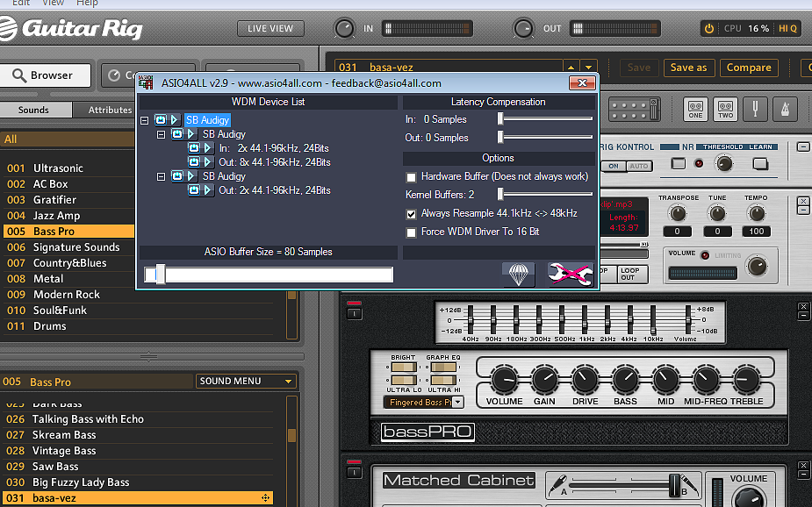812x507 pixels.
Task: Toggle Tapedeck ONE in Guitar Rig toolbar
Action: tap(695, 109)
